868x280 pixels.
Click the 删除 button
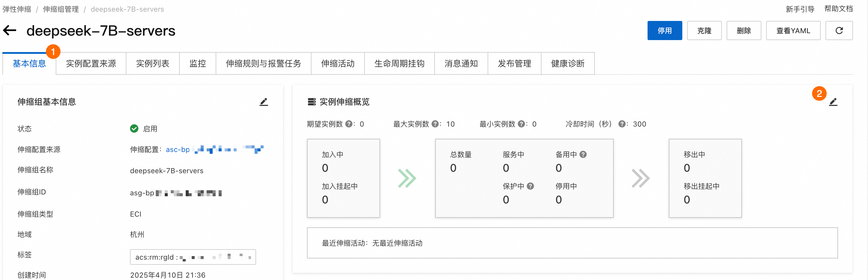[744, 31]
